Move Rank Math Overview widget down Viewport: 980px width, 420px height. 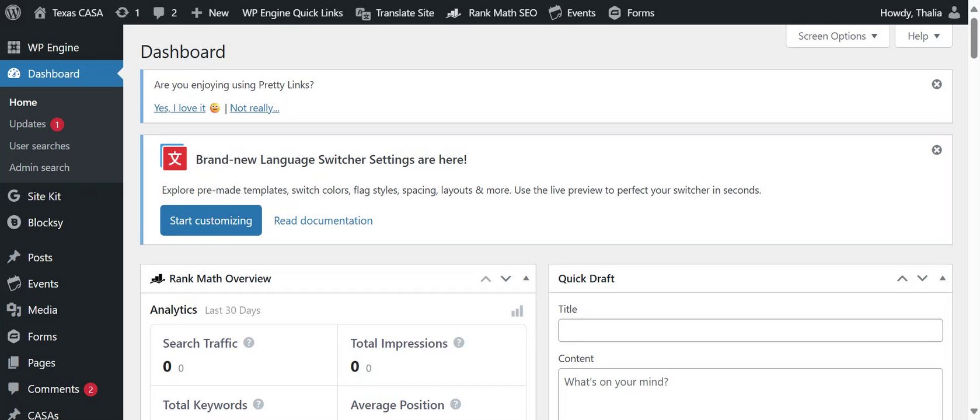506,279
